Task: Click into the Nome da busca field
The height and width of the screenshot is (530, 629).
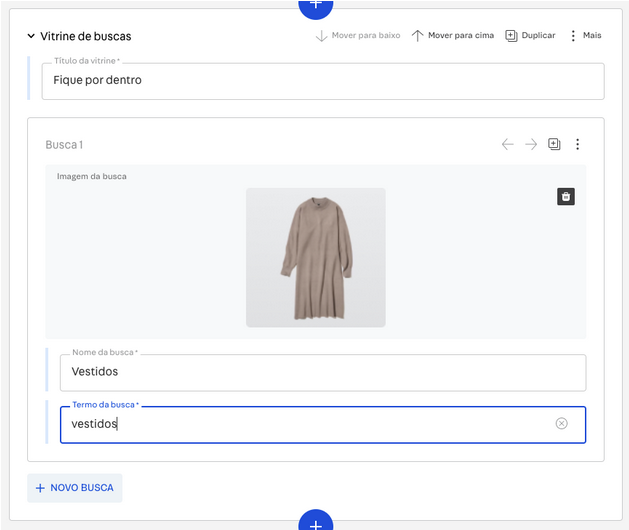Action: point(322,372)
